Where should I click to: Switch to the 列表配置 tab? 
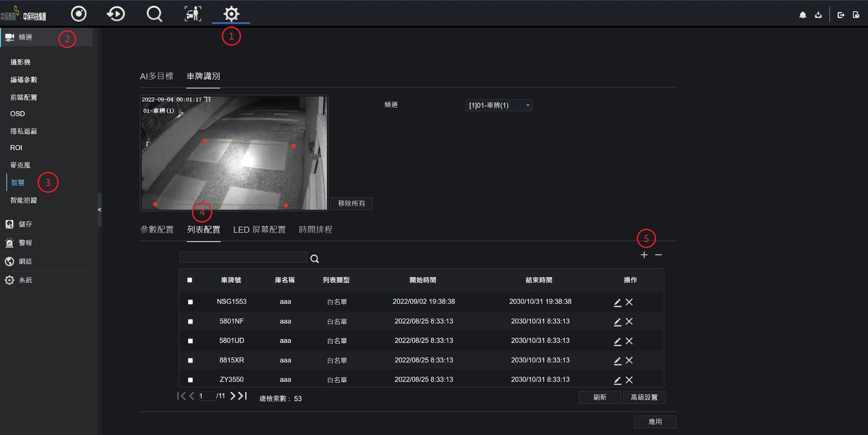coord(203,230)
